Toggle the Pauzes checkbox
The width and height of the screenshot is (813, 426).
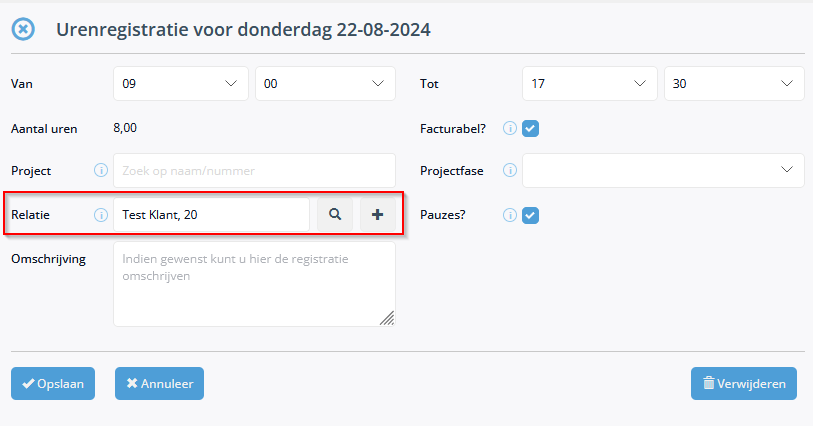click(530, 215)
